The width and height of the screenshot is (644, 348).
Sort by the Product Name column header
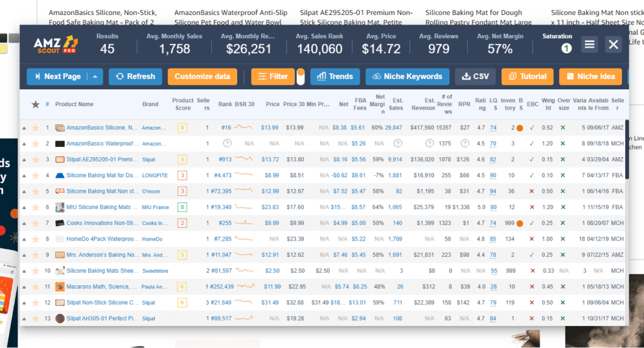(74, 104)
